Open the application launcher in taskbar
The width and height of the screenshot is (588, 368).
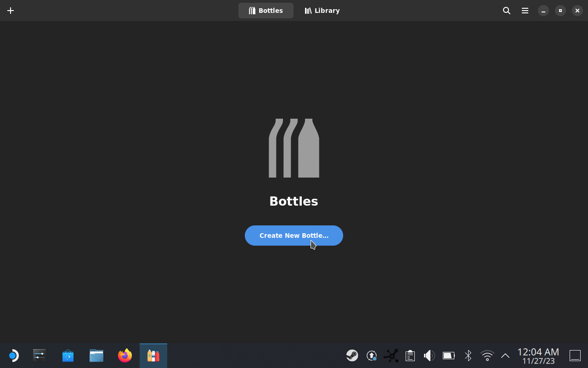click(13, 356)
